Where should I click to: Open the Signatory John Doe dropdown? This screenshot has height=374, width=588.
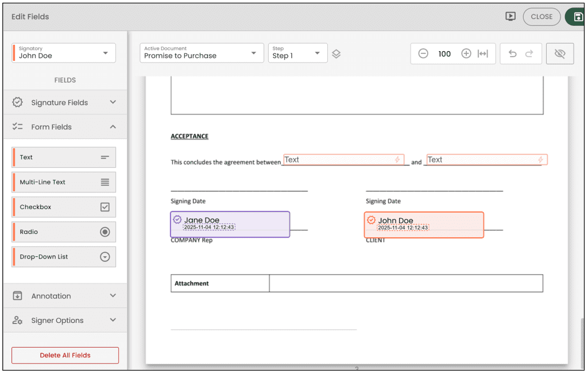64,53
